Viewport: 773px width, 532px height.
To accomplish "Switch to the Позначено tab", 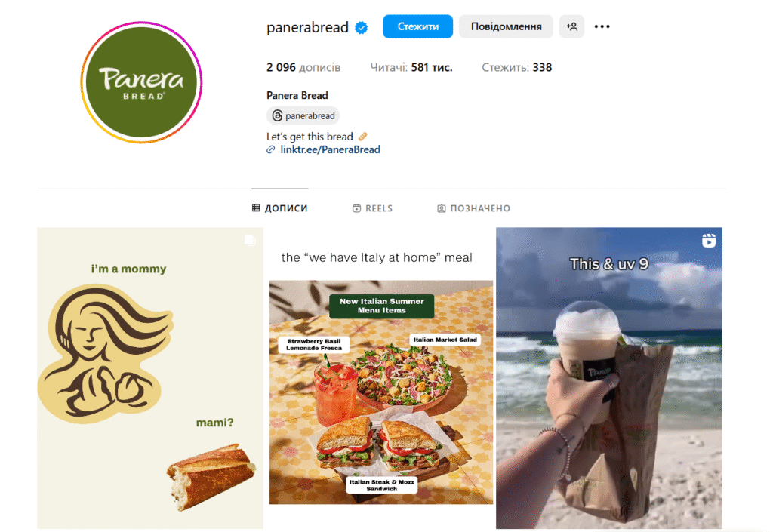I will point(474,208).
